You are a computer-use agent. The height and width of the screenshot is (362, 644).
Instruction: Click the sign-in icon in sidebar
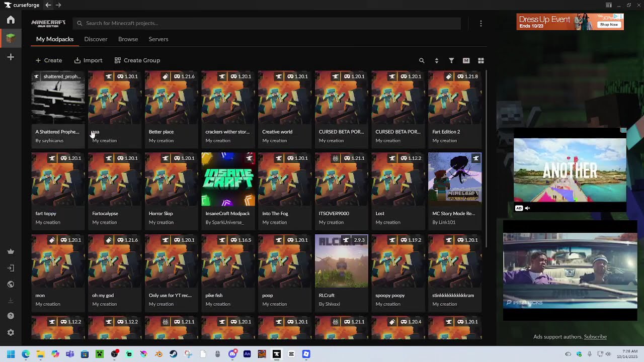11,268
